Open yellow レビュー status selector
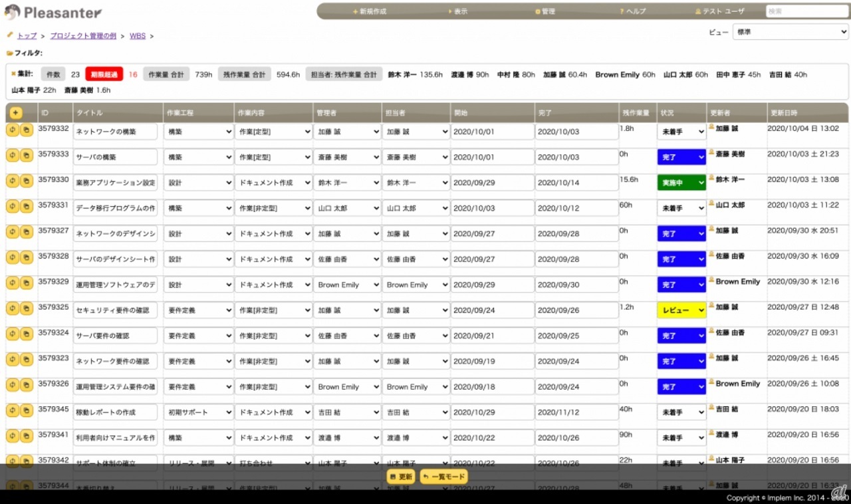851x504 pixels. coord(681,311)
